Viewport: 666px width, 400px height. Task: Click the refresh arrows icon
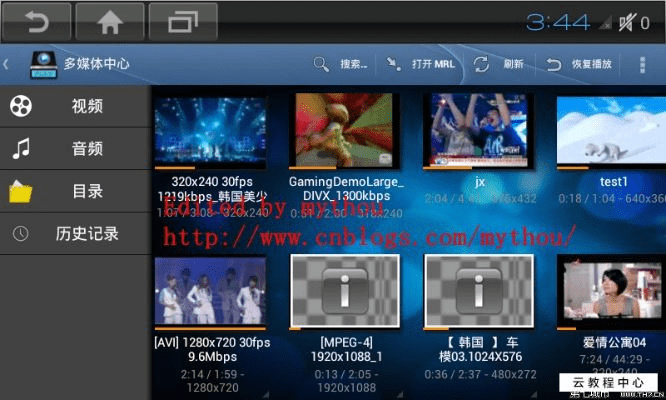pos(481,65)
